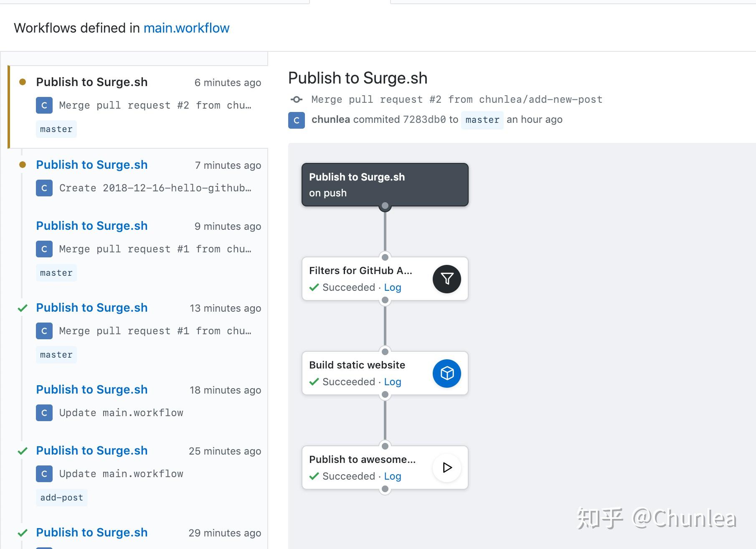This screenshot has height=549, width=756.
Task: Click the Publish to Surge.sh on push trigger block
Action: [384, 184]
